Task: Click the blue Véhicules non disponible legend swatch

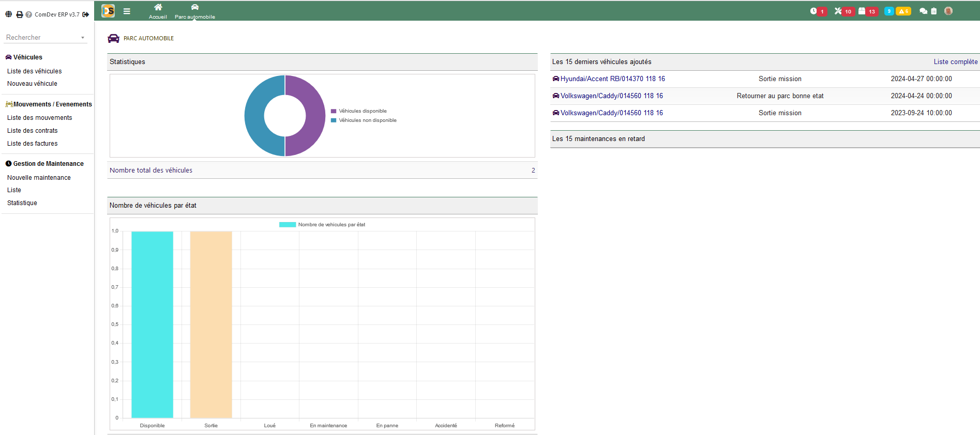Action: (x=334, y=120)
